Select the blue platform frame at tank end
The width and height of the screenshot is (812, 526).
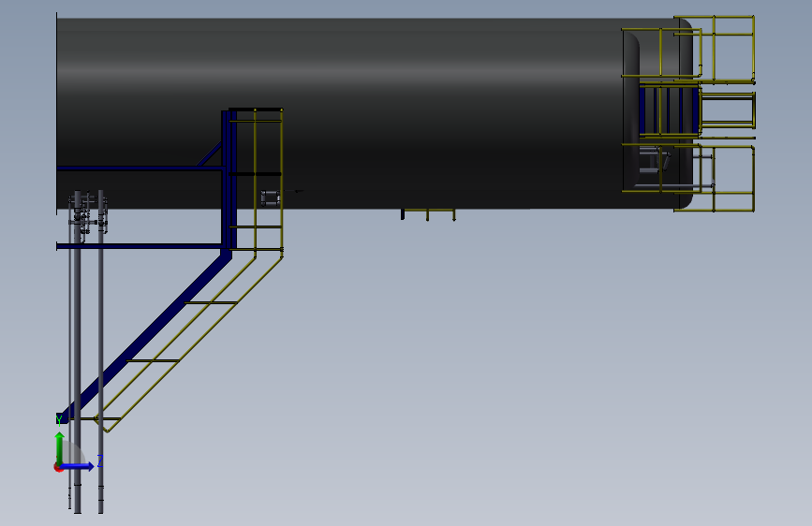click(x=669, y=110)
